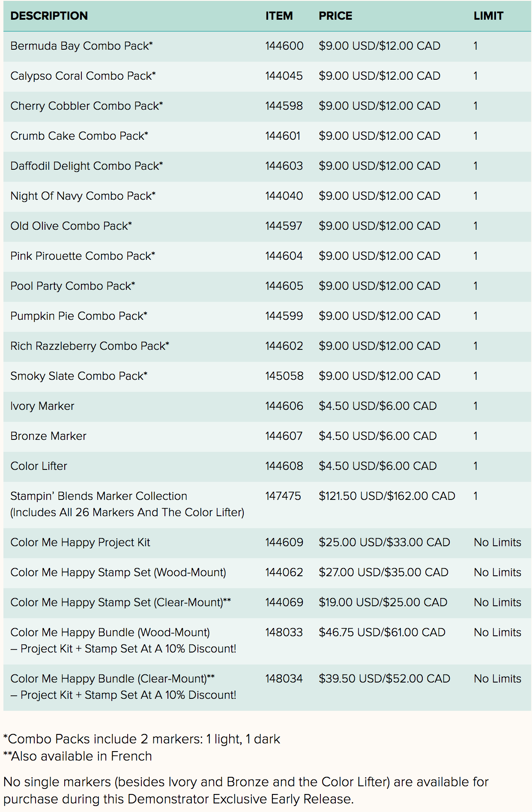
Task: Click item number 144045
Action: pyautogui.click(x=284, y=76)
